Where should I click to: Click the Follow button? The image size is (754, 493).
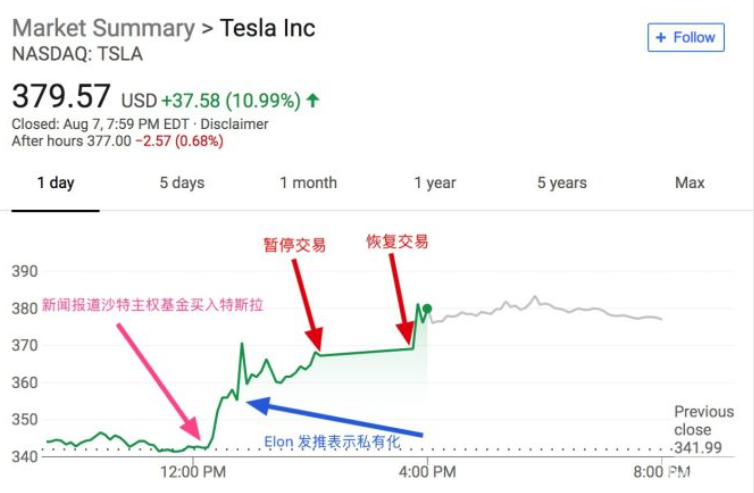(685, 38)
